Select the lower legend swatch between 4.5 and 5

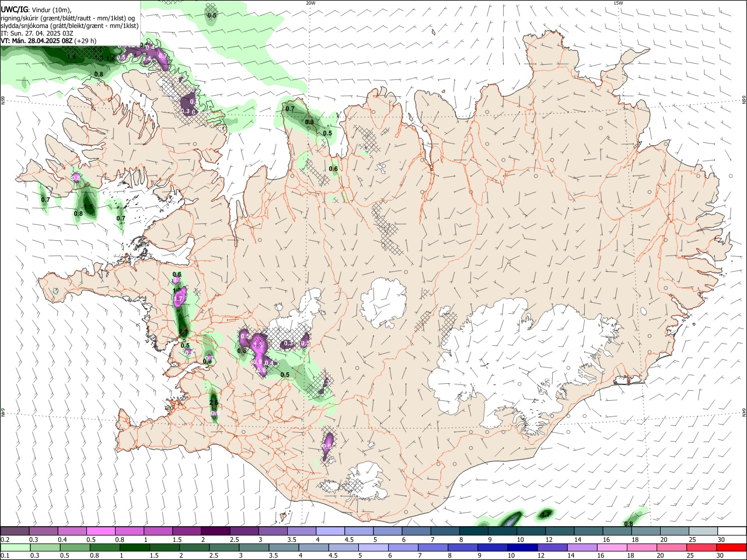343,547
